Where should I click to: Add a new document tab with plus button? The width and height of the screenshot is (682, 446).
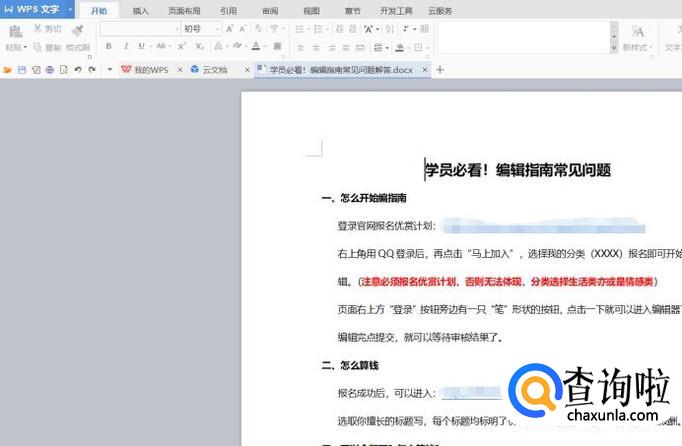440,70
